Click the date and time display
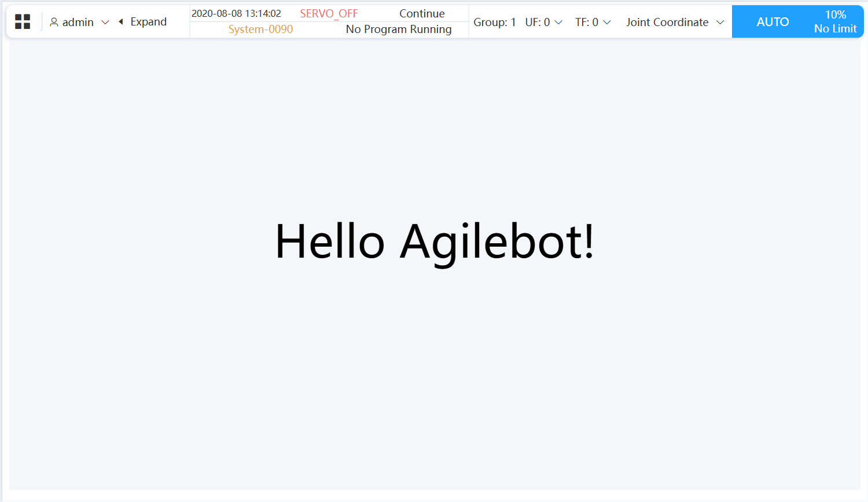 (x=236, y=13)
